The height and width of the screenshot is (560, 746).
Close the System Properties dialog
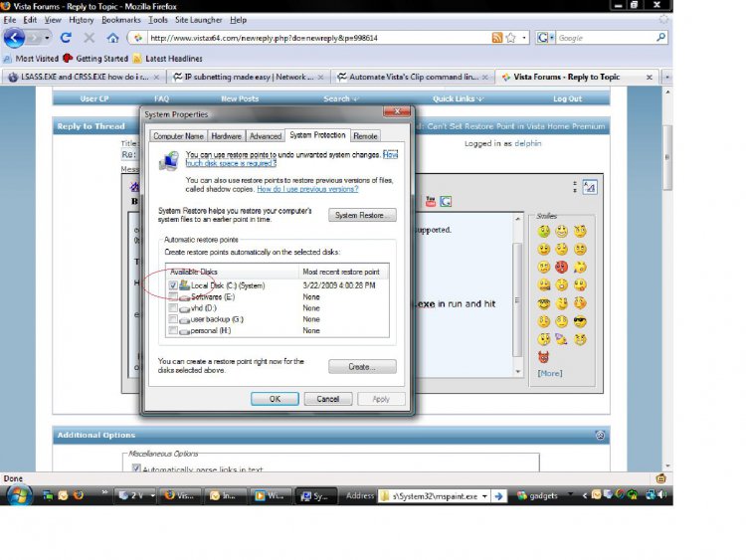(x=396, y=111)
